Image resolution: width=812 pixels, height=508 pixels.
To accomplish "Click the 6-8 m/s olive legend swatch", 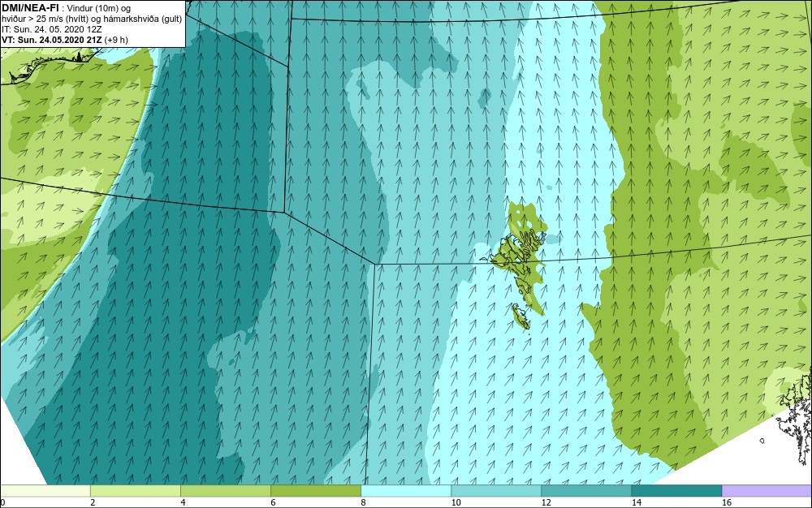I will tap(315, 491).
